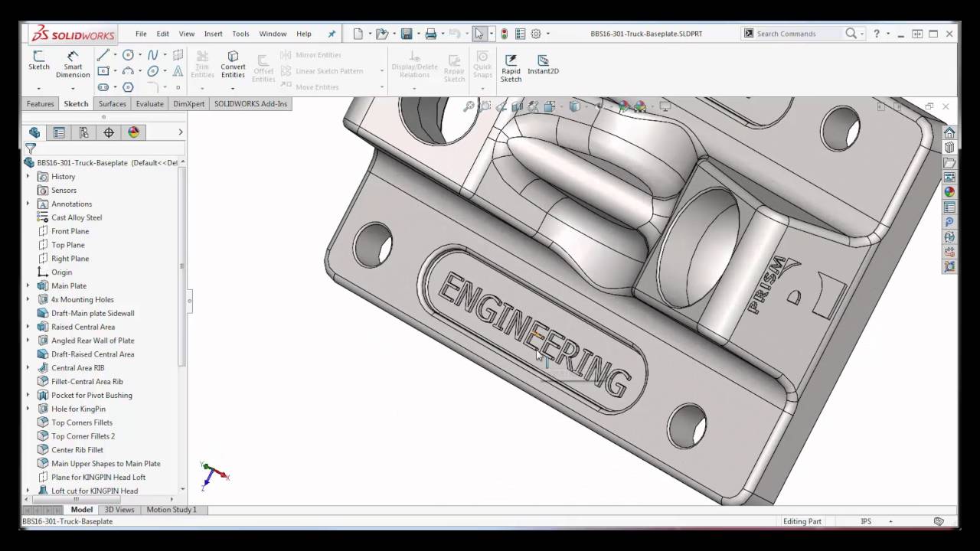Select the sketch Text tool
Screen dimensions: 980x551
point(178,71)
